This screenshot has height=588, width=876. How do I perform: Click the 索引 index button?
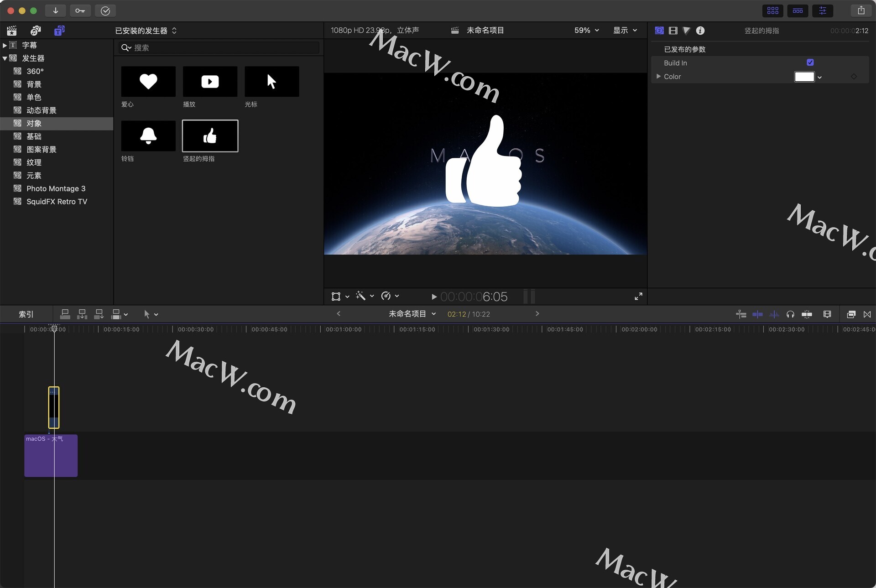point(26,314)
